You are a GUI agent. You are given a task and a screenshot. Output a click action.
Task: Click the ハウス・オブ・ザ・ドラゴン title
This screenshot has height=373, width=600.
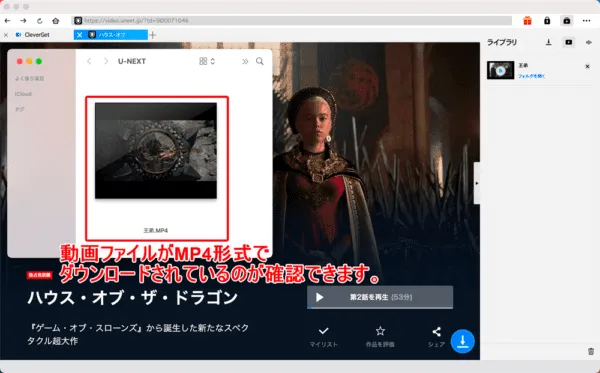[132, 298]
